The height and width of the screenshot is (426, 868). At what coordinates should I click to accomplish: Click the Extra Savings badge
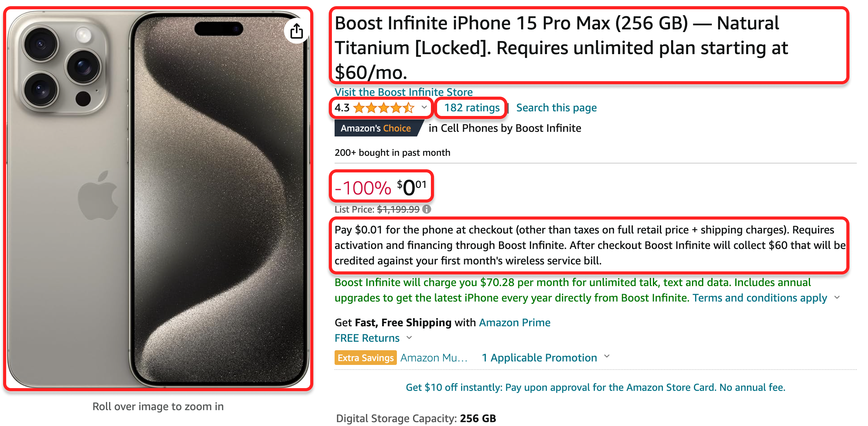(365, 358)
